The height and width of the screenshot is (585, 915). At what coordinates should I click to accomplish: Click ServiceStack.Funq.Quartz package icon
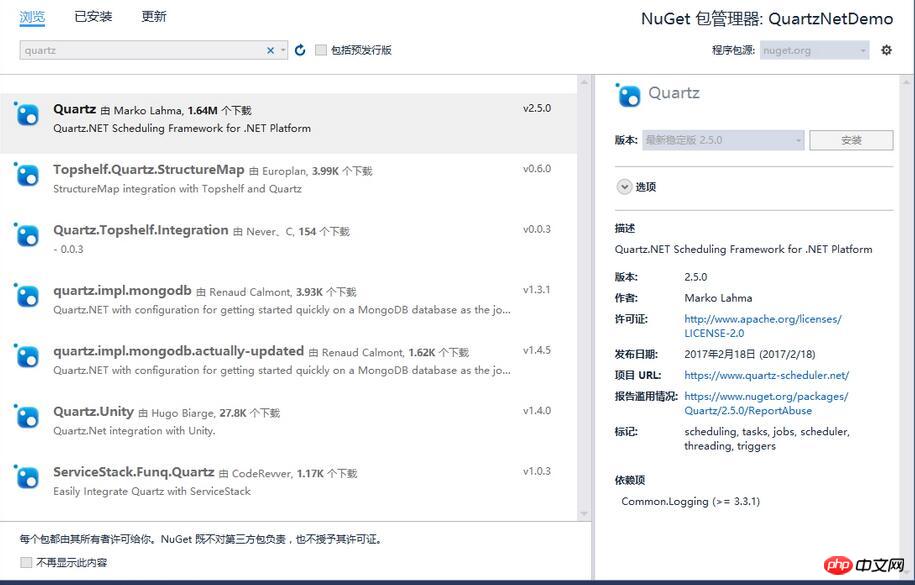click(x=27, y=477)
